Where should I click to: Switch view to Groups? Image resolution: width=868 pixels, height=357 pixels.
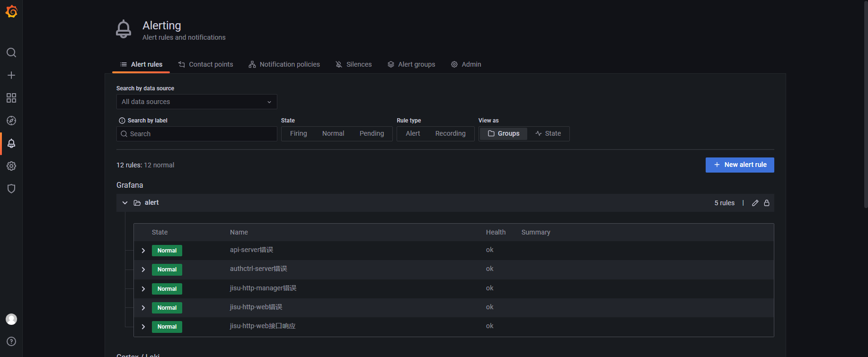[x=504, y=134]
